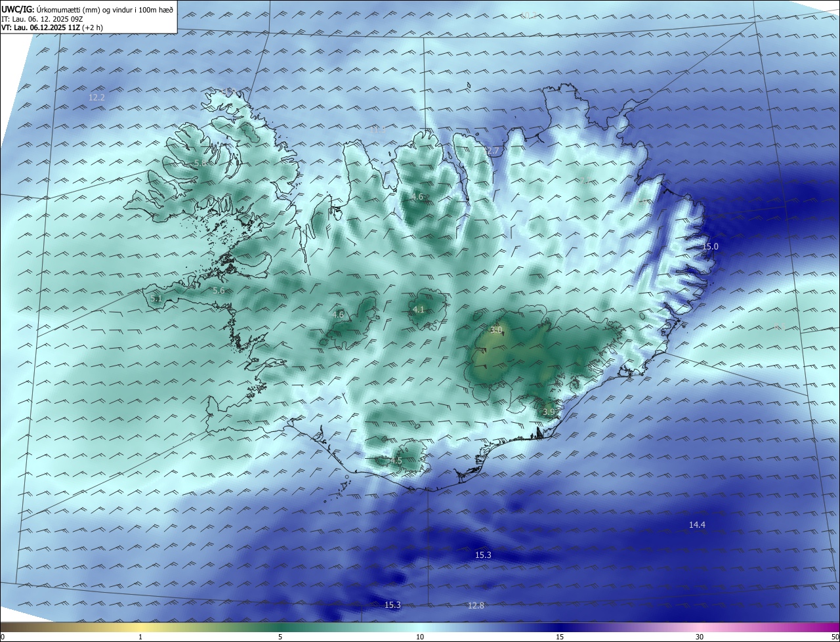Click the 5.6 value on the map
Image resolution: width=840 pixels, height=642 pixels.
coord(219,290)
